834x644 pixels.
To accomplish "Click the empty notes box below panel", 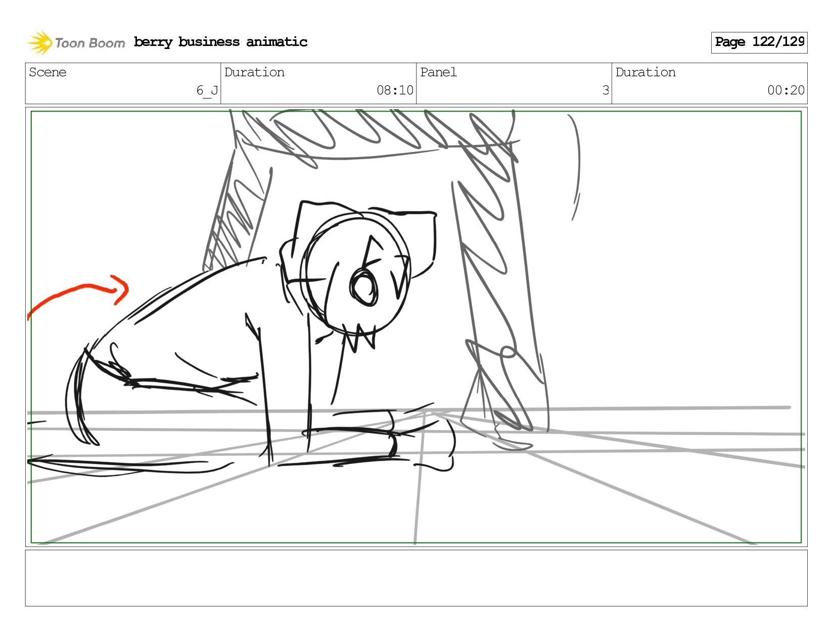I will click(x=416, y=578).
